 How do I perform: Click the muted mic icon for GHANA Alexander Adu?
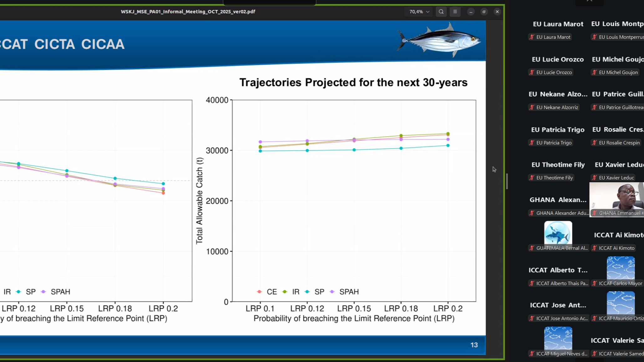point(532,213)
